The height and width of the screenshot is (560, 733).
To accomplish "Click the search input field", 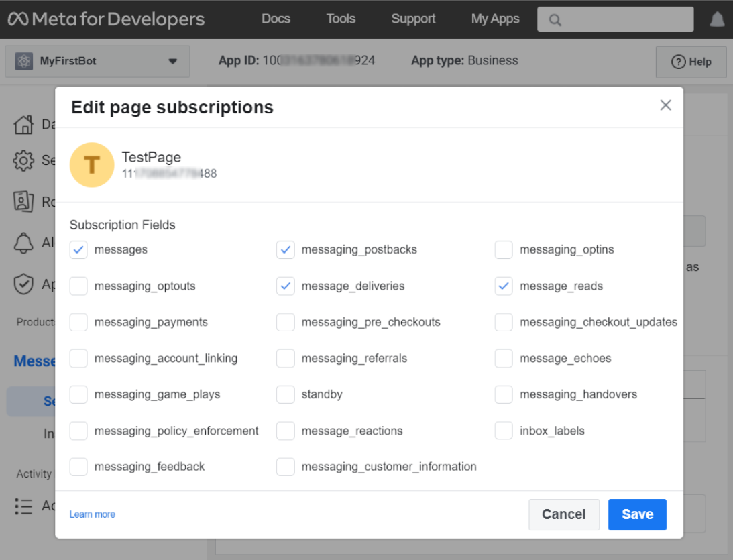I will pyautogui.click(x=615, y=19).
